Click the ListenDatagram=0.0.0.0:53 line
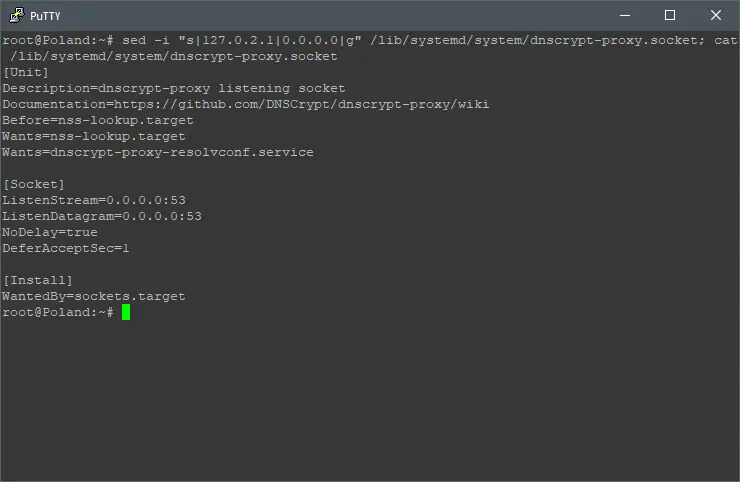 pos(102,216)
